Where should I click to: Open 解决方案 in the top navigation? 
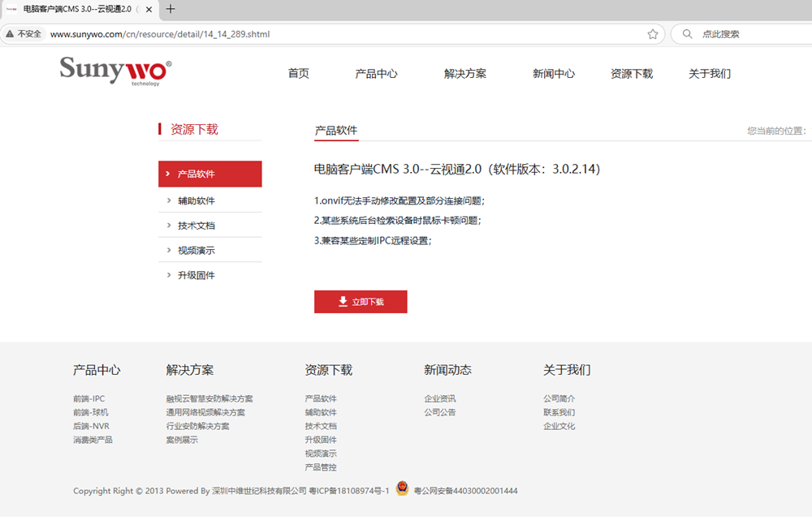pos(465,74)
